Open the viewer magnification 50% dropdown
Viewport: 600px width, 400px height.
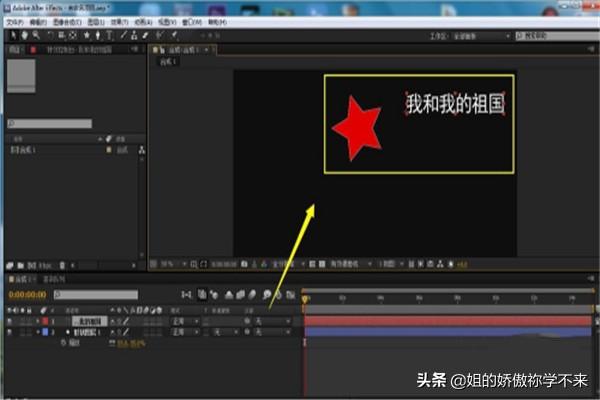(x=165, y=264)
